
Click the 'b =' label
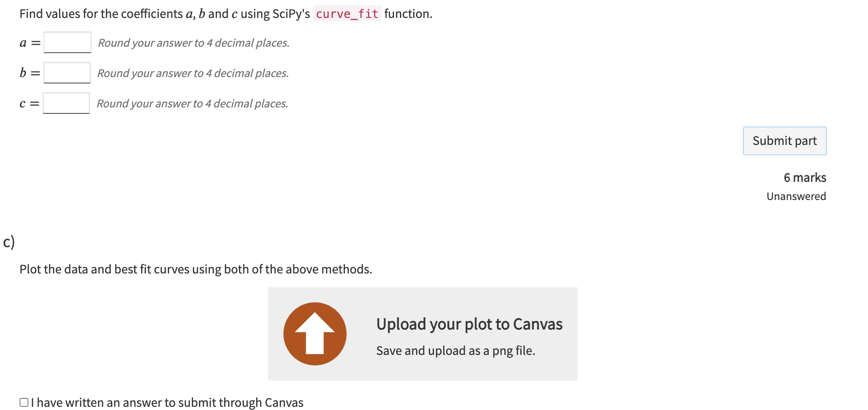30,73
